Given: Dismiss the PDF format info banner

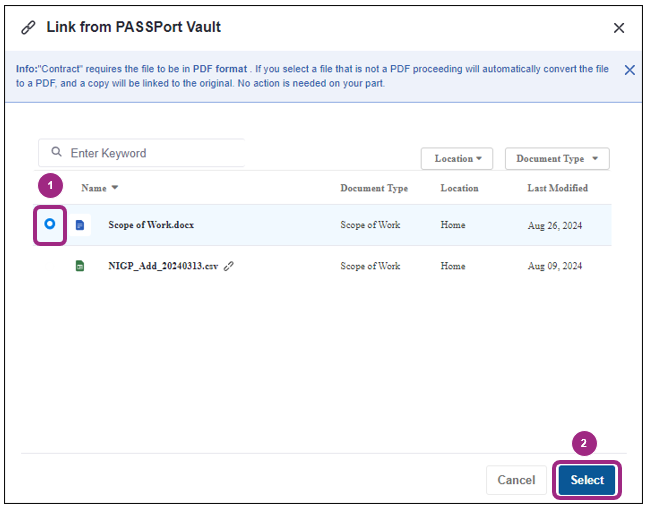Looking at the screenshot, I should (629, 70).
